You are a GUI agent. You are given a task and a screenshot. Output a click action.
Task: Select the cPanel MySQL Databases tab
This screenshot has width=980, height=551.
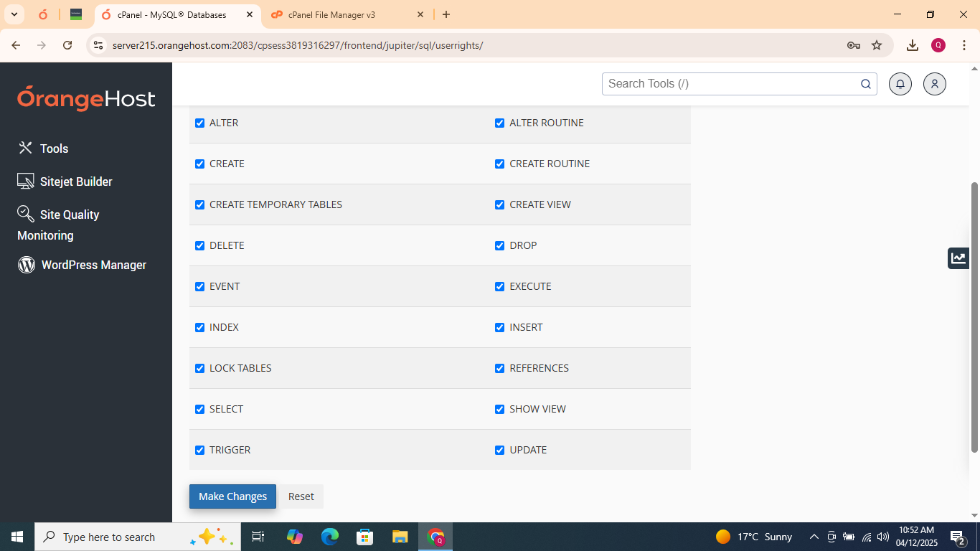point(172,14)
